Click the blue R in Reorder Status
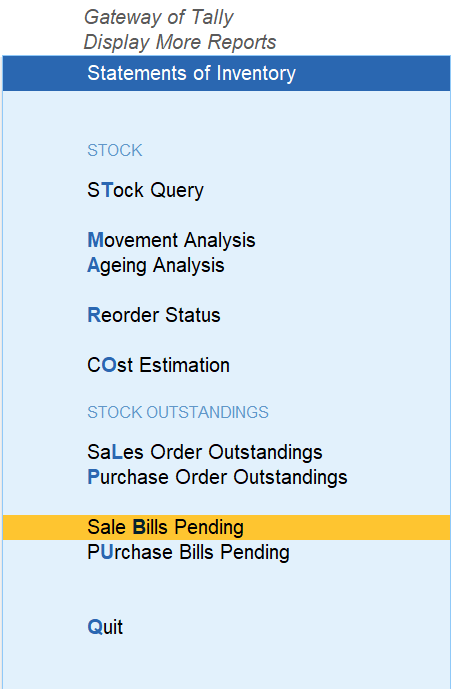This screenshot has width=452, height=689. click(94, 315)
